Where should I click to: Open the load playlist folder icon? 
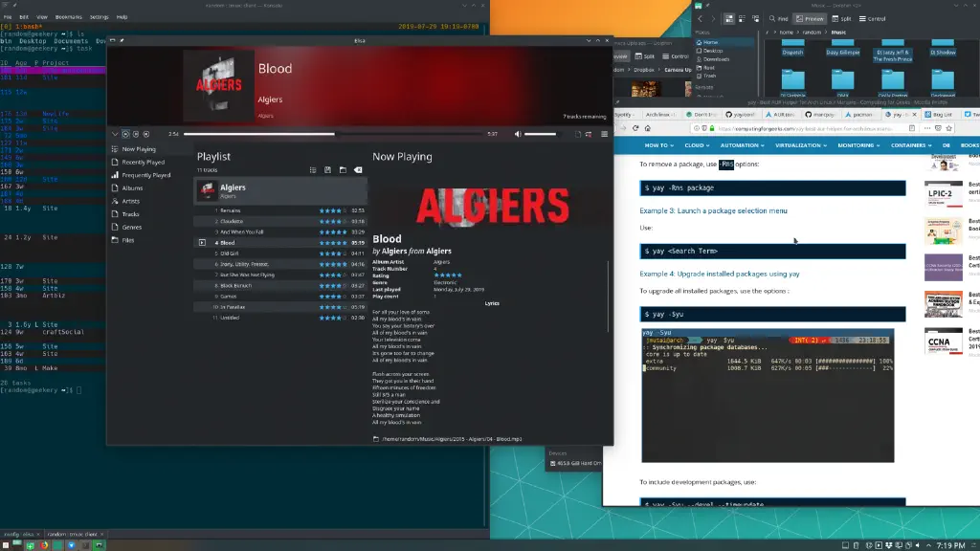pos(342,169)
